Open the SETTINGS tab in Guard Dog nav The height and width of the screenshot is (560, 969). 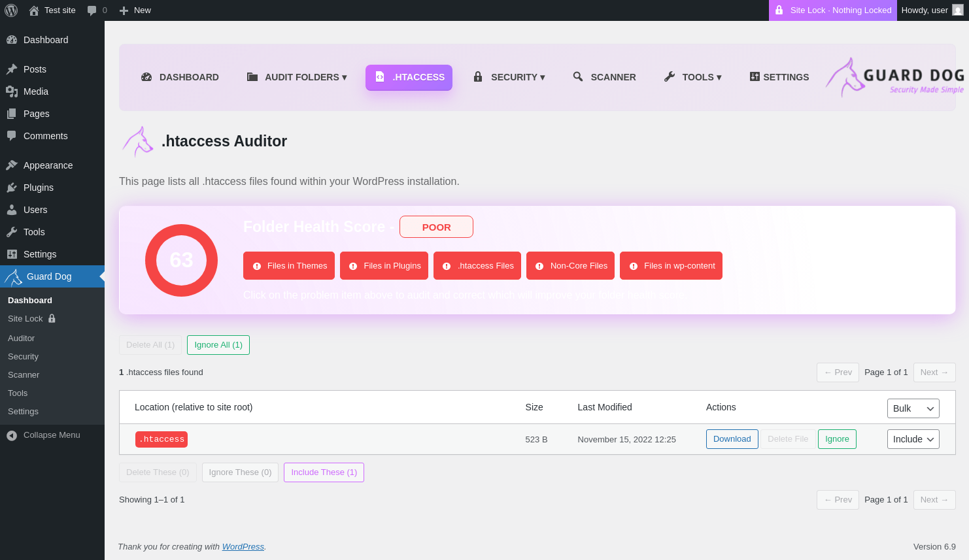(x=779, y=77)
